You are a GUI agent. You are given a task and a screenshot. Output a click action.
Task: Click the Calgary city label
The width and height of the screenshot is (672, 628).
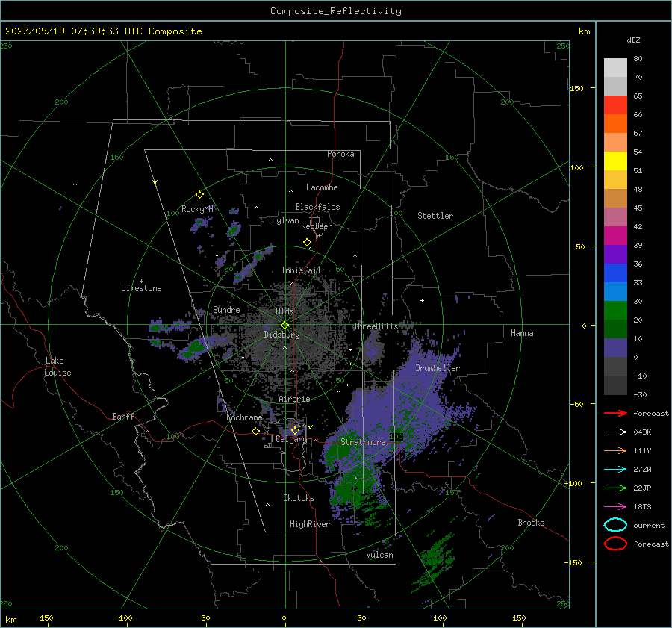[x=291, y=439]
